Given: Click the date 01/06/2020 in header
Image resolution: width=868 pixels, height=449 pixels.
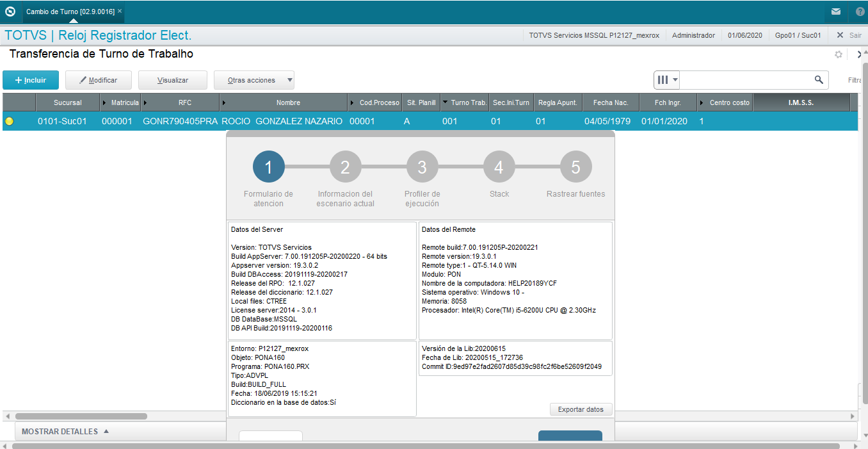Looking at the screenshot, I should tap(744, 35).
